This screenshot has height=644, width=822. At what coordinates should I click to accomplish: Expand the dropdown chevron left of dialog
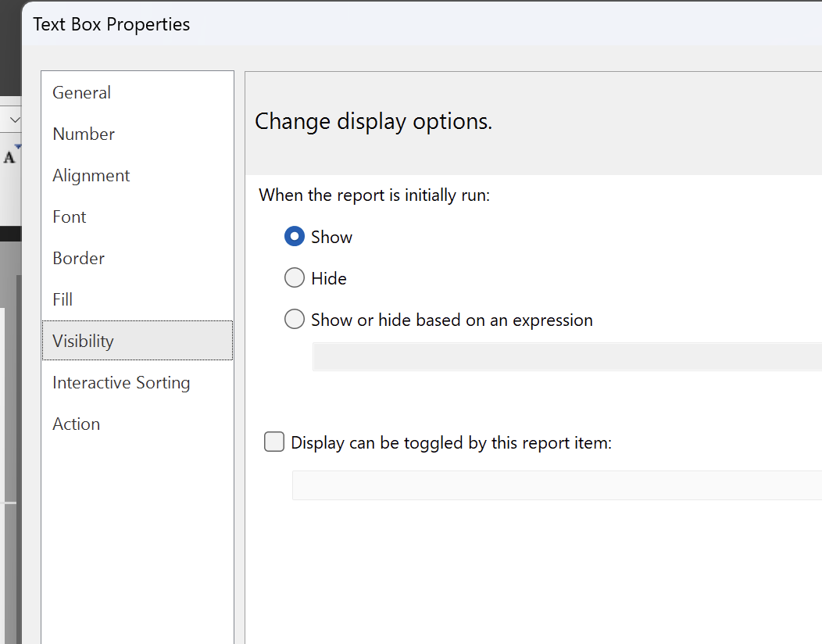click(15, 120)
